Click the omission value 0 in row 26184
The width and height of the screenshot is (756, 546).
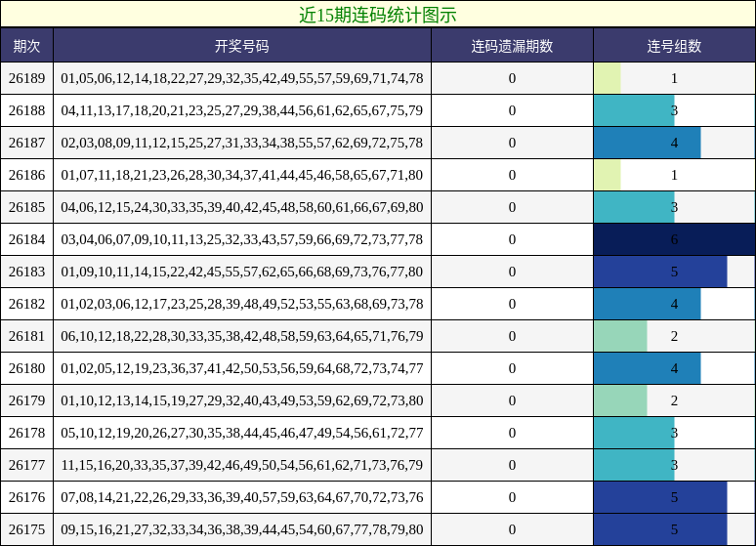[512, 239]
